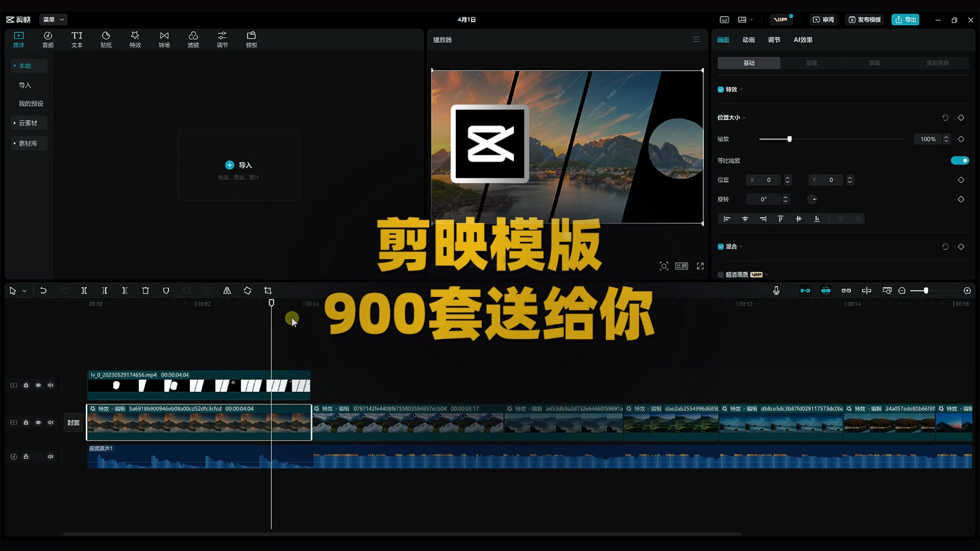Click the 封面 cover button on timeline
Screen dimensions: 980x551
(x=73, y=422)
